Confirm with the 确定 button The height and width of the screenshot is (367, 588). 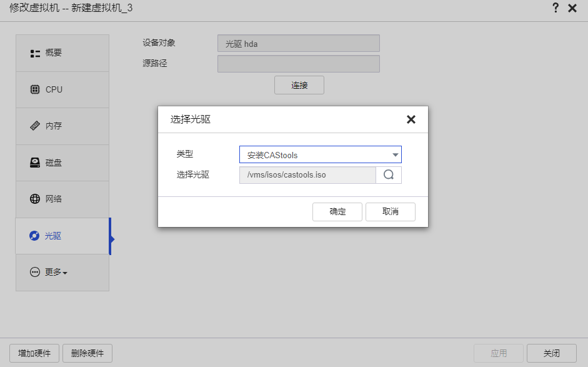coord(337,212)
